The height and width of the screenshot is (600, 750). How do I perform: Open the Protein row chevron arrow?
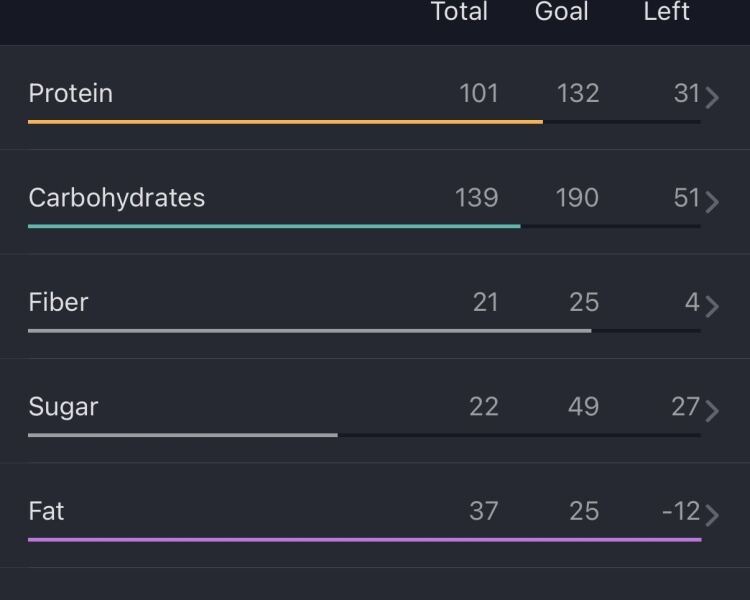pyautogui.click(x=712, y=97)
